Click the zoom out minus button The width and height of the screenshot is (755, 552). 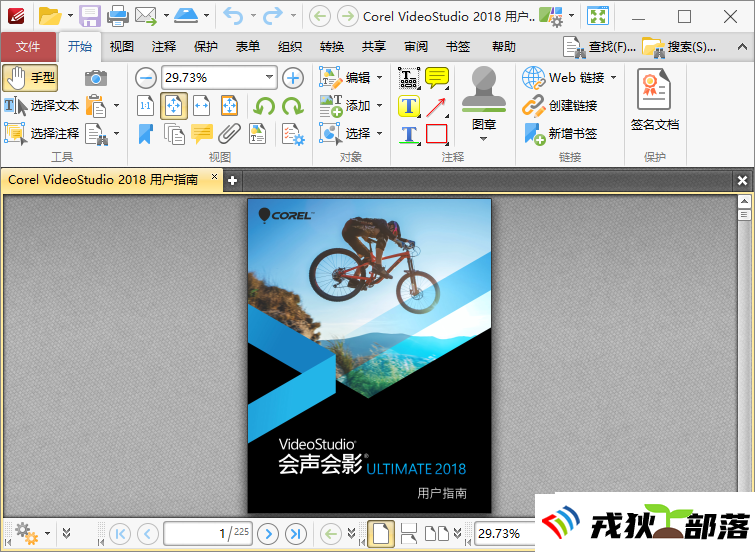coord(146,78)
